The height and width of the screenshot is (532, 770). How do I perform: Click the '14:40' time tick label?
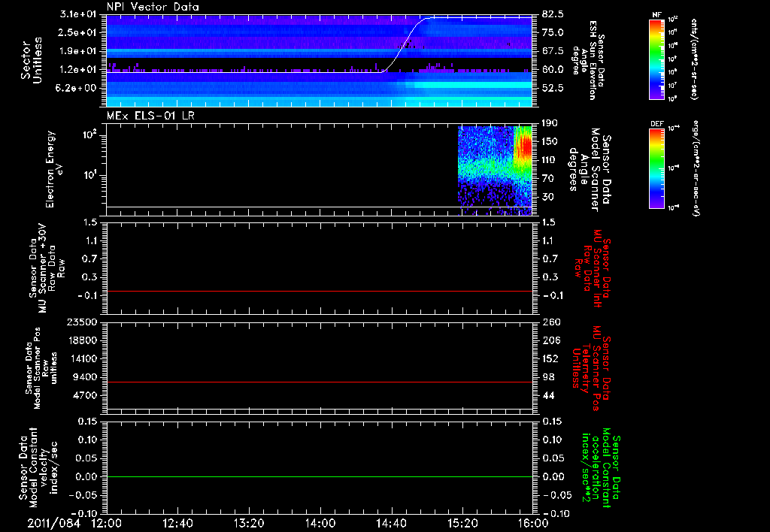click(x=391, y=523)
